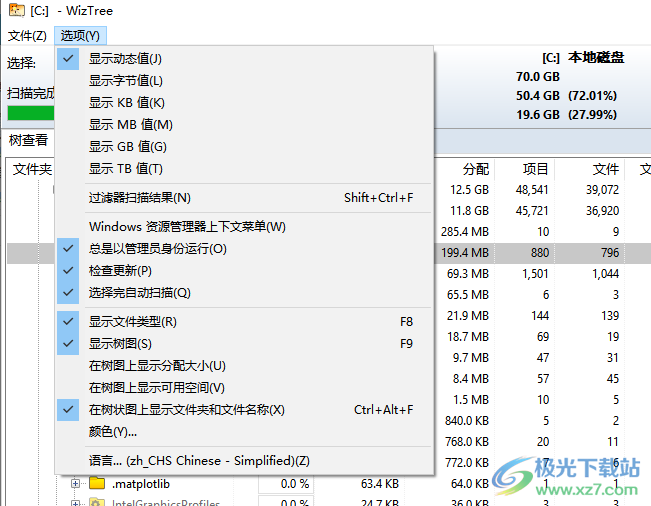Close the 选项(Y) menu
The width and height of the screenshot is (651, 506).
point(80,36)
